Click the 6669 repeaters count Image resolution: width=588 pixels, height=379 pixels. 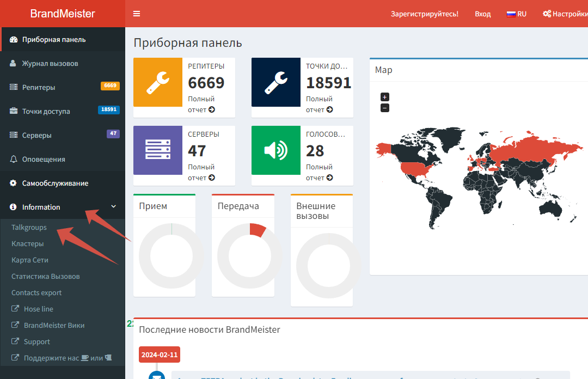coord(206,83)
